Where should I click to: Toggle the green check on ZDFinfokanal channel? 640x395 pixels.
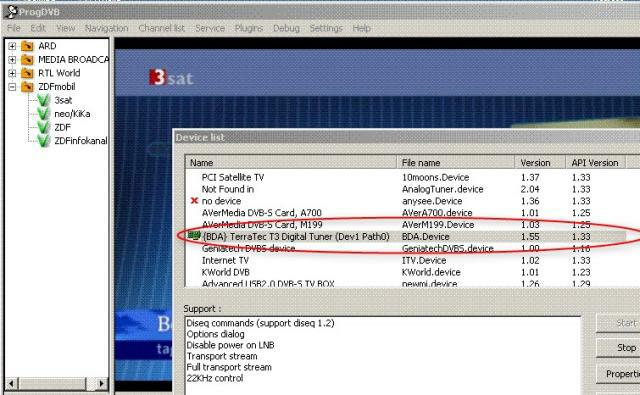click(43, 141)
